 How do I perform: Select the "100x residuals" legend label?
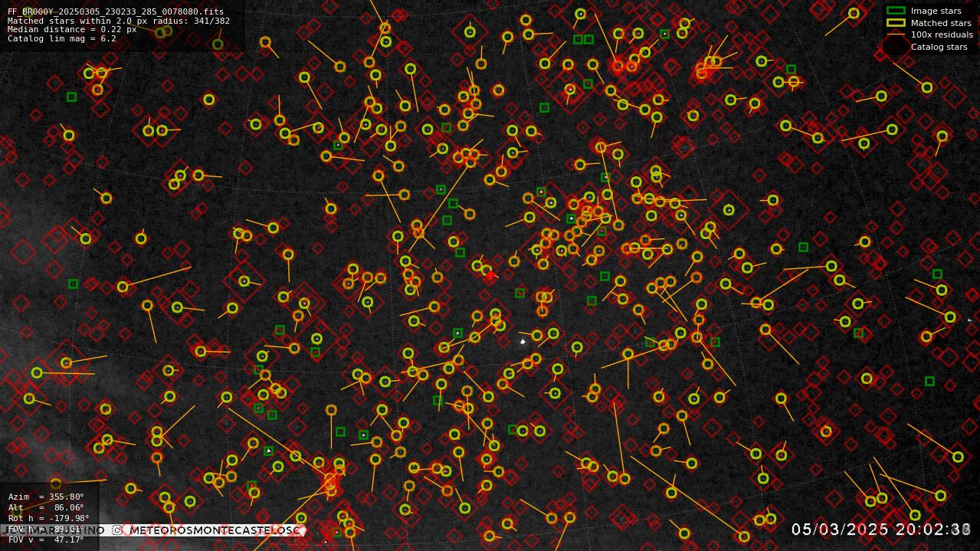pos(942,34)
